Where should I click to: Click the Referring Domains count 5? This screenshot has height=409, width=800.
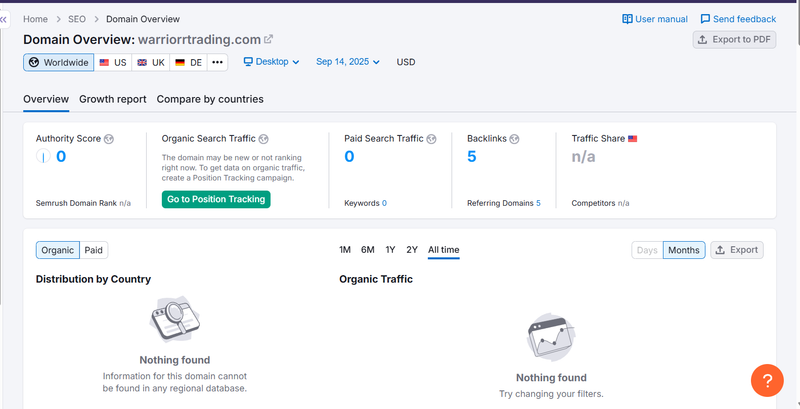tap(538, 203)
